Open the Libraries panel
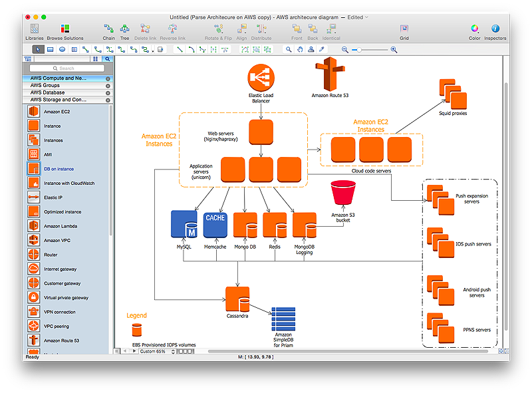 click(x=34, y=29)
